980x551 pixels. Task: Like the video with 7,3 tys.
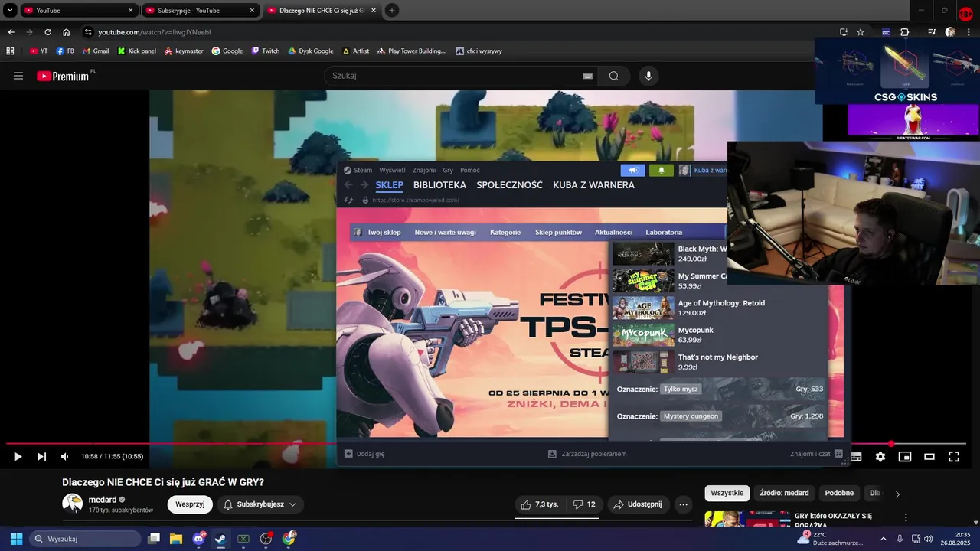[x=541, y=504]
